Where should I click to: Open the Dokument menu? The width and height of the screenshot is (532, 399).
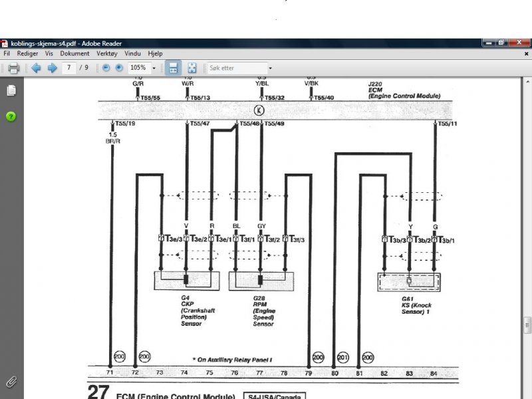pos(74,53)
